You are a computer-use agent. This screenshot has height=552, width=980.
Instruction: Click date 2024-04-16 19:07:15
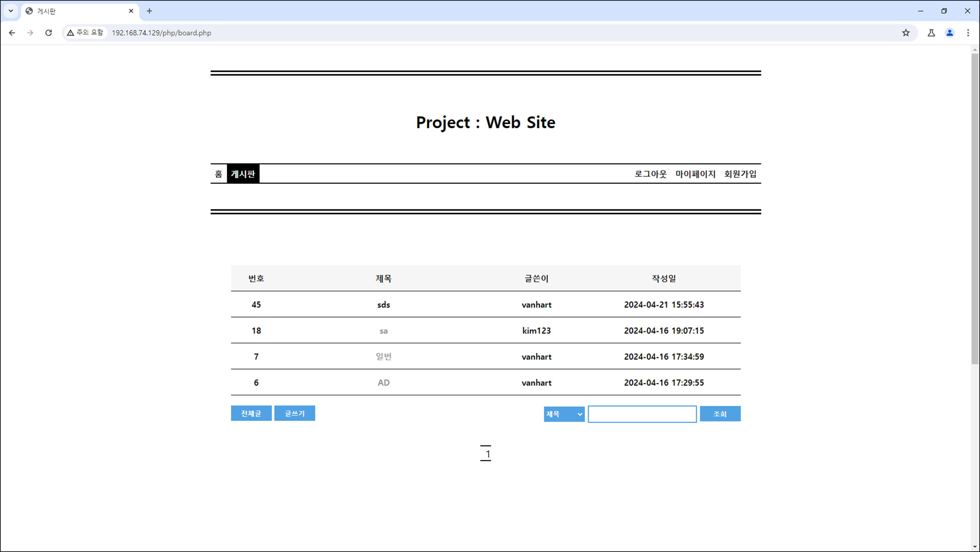(664, 331)
